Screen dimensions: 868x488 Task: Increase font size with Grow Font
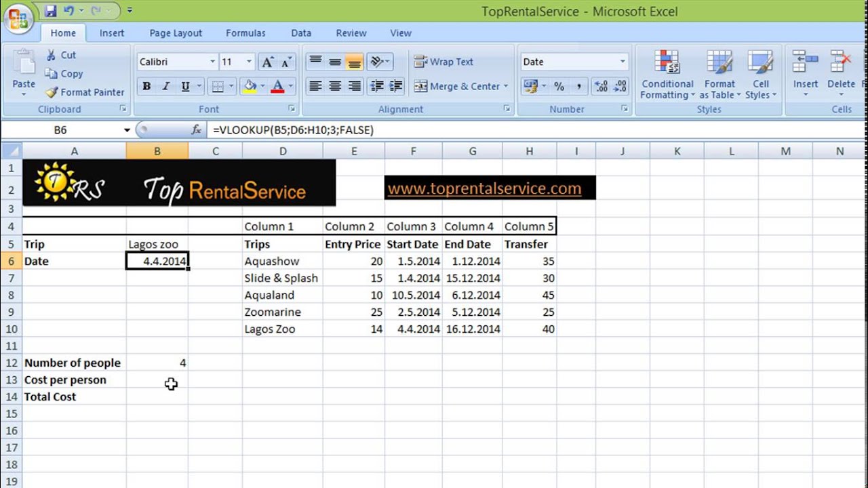coord(268,62)
